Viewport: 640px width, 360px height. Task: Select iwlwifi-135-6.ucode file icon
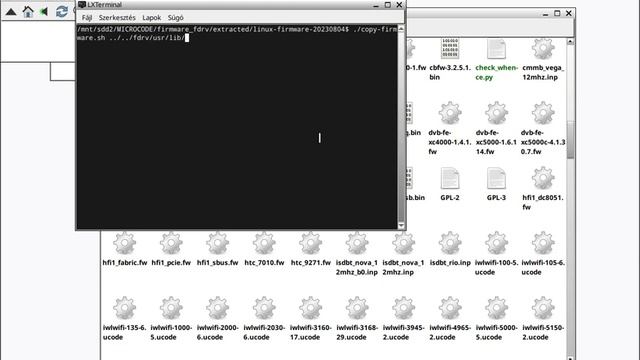point(124,308)
